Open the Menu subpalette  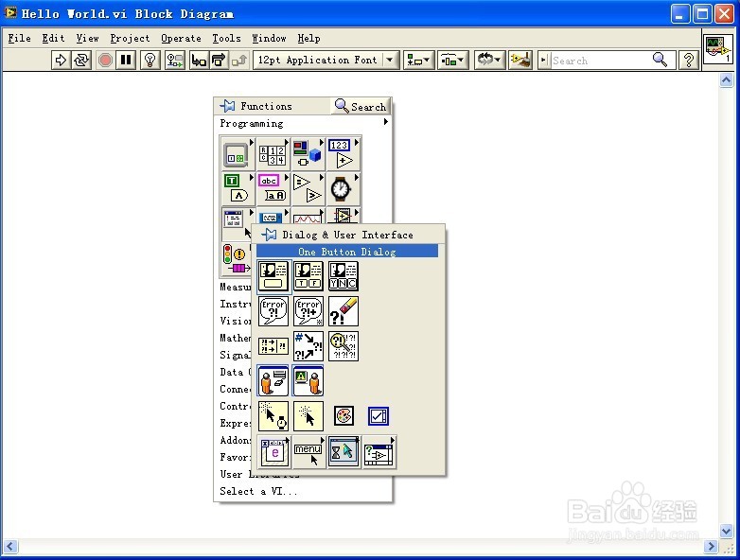[x=308, y=452]
